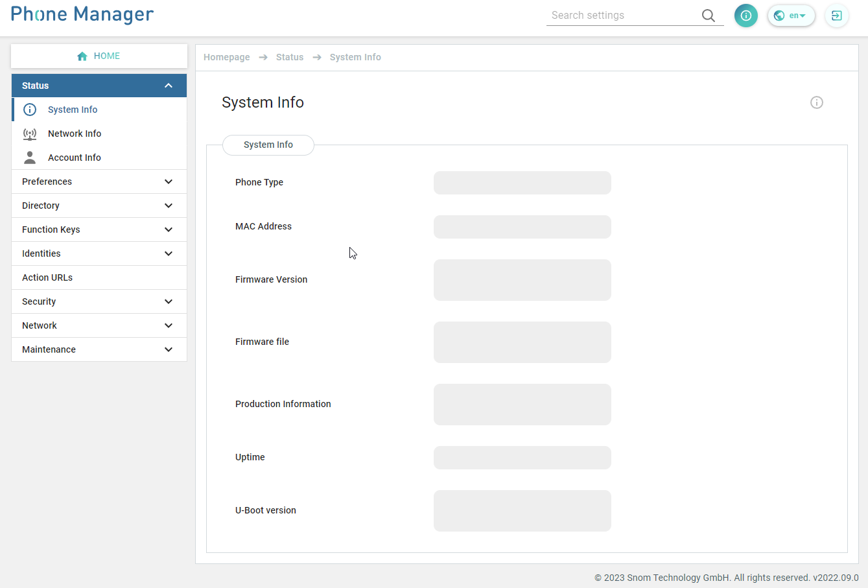
Task: Click the logout icon in header
Action: 837,16
